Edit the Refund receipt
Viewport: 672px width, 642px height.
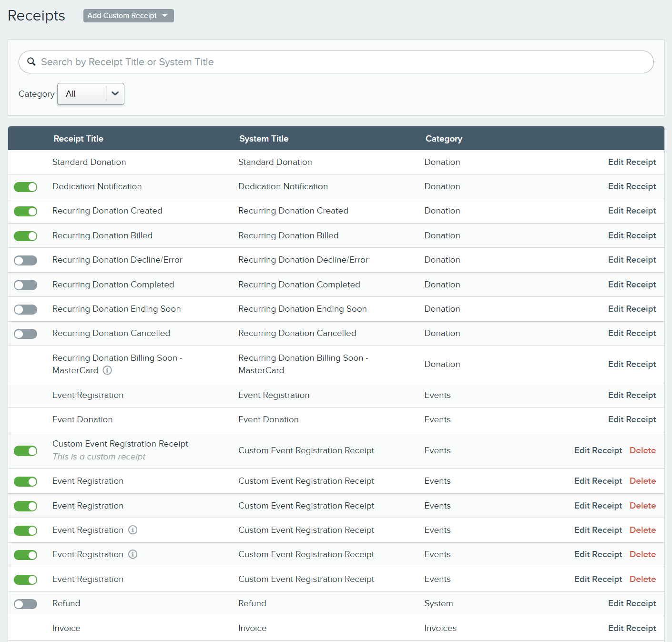(632, 603)
